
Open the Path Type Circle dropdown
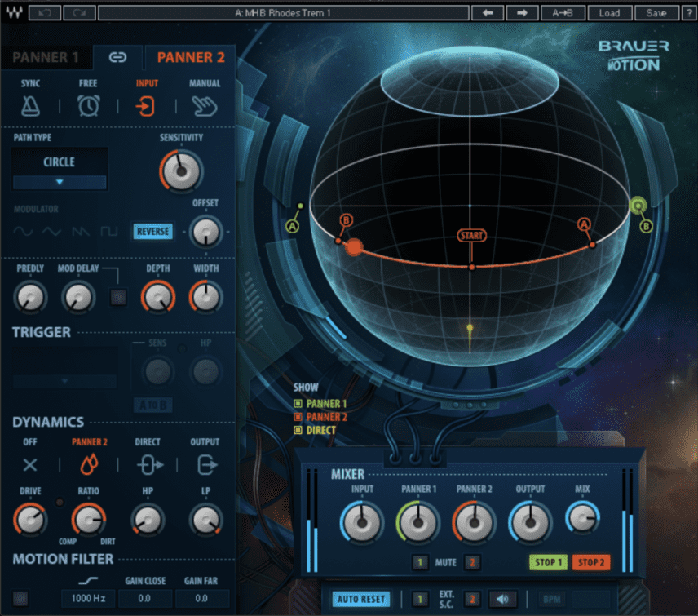[60, 169]
